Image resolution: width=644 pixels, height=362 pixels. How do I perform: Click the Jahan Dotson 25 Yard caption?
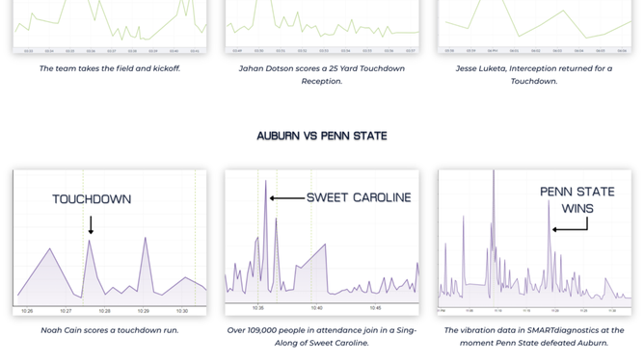click(322, 74)
